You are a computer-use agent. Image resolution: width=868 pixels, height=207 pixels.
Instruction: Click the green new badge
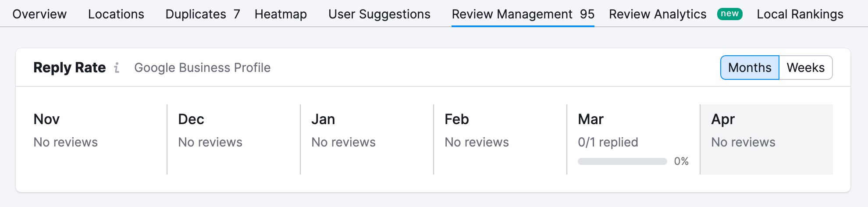(729, 14)
